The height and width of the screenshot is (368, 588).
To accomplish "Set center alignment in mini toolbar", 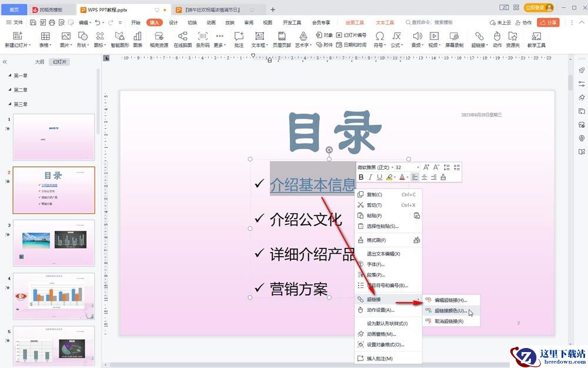I will [425, 177].
